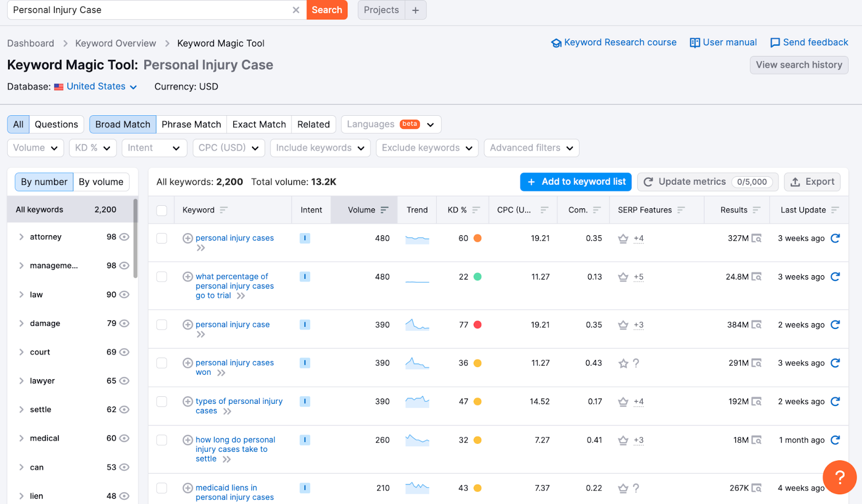Click the orange help question mark button
The image size is (862, 504).
(x=839, y=477)
